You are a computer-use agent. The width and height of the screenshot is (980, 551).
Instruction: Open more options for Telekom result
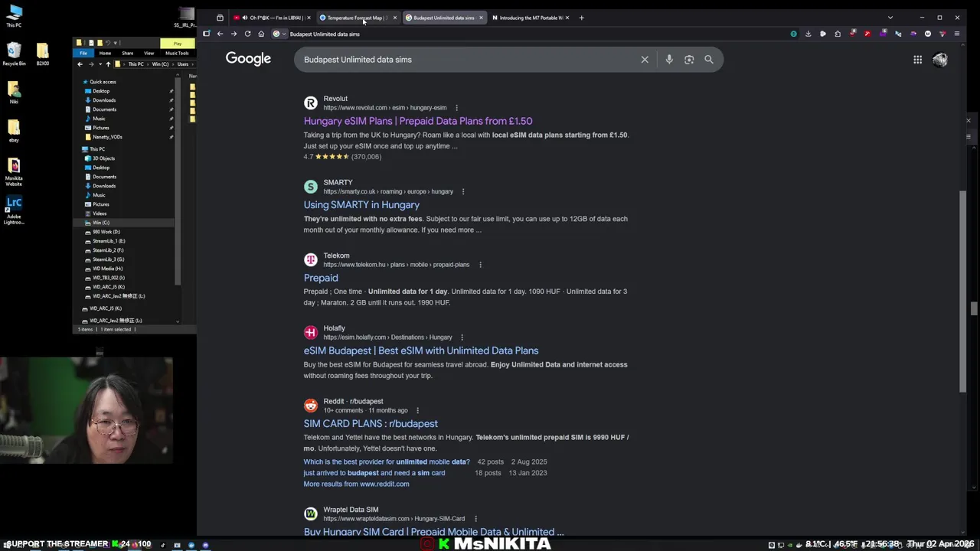(480, 265)
